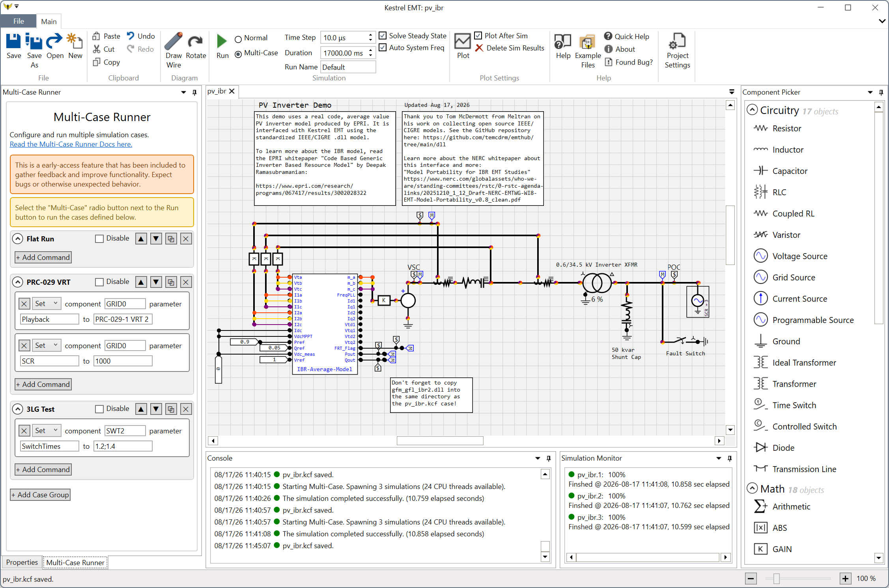Screen dimensions: 889x588
Task: Open Console panel options arrow
Action: pos(538,458)
